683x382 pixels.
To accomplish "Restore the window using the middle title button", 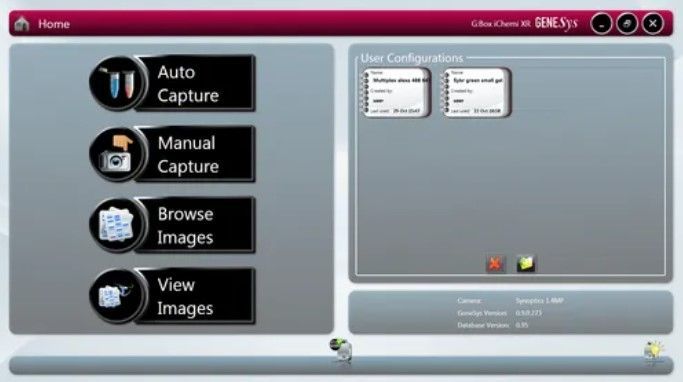I will point(627,24).
